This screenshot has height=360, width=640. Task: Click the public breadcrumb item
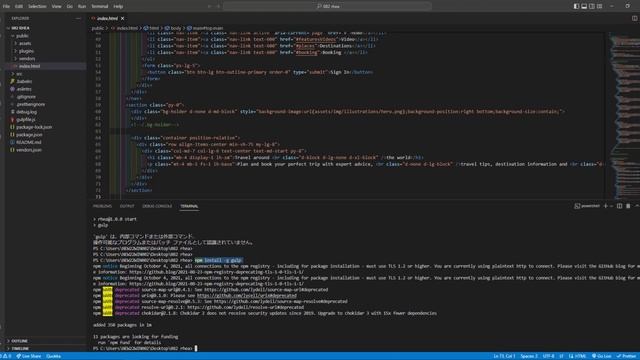[x=98, y=28]
